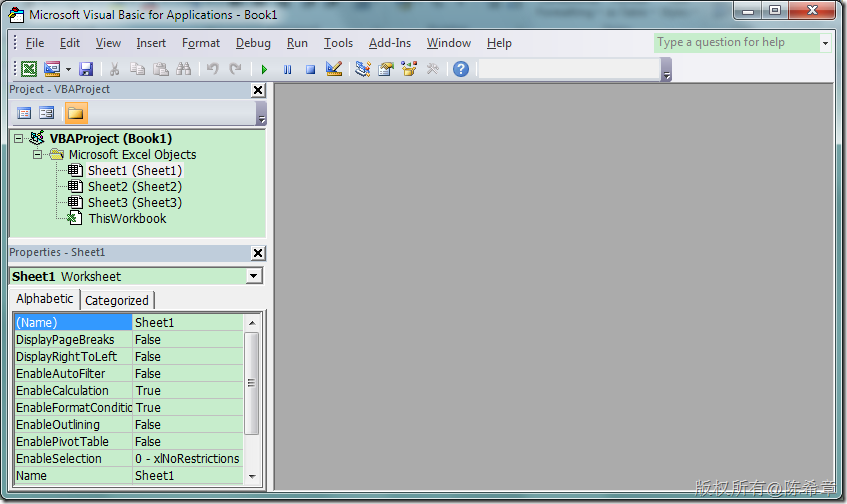The height and width of the screenshot is (504, 847).
Task: Click the Redo arrow icon
Action: (x=235, y=69)
